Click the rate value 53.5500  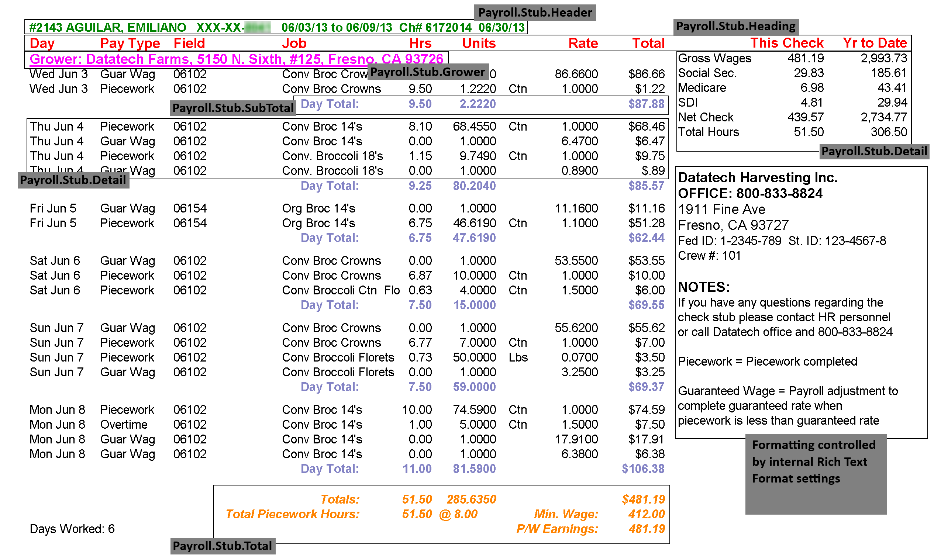tap(576, 261)
